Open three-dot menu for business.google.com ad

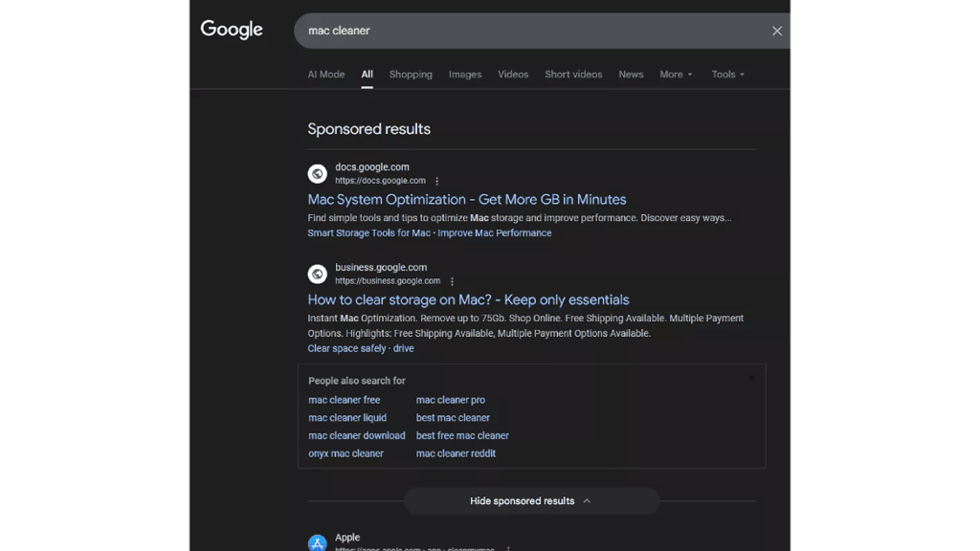452,281
